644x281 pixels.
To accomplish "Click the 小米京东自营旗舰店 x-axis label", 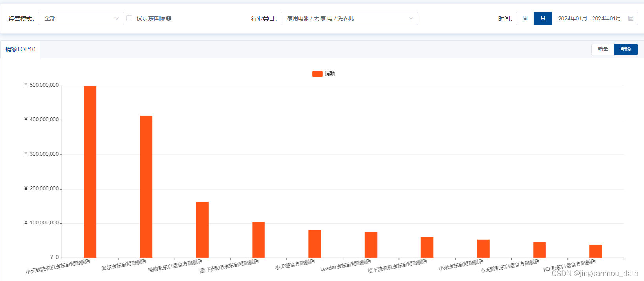I will (x=461, y=265).
